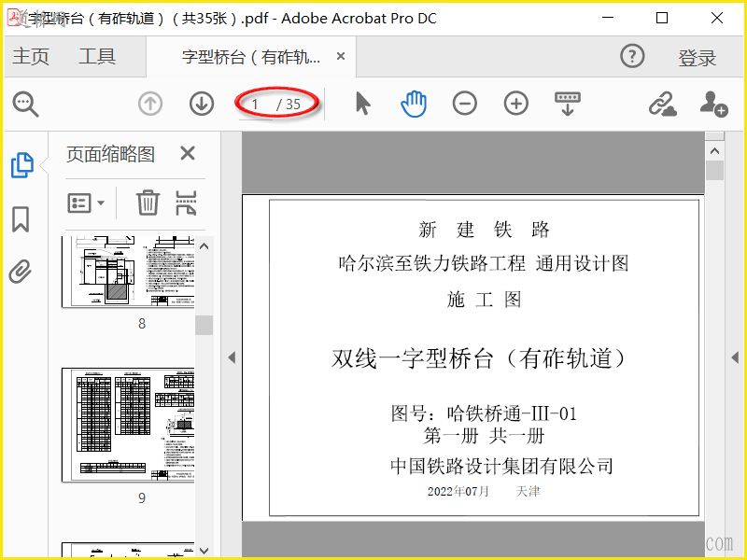747x560 pixels.
Task: Click the total pages text / 35
Action: click(x=289, y=105)
